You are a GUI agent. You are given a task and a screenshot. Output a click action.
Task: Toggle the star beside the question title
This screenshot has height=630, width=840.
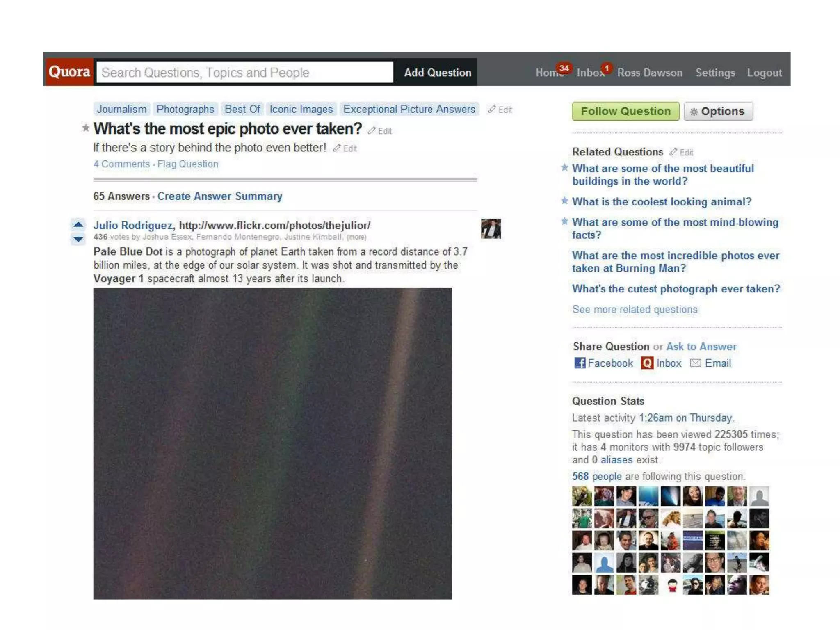(x=85, y=128)
